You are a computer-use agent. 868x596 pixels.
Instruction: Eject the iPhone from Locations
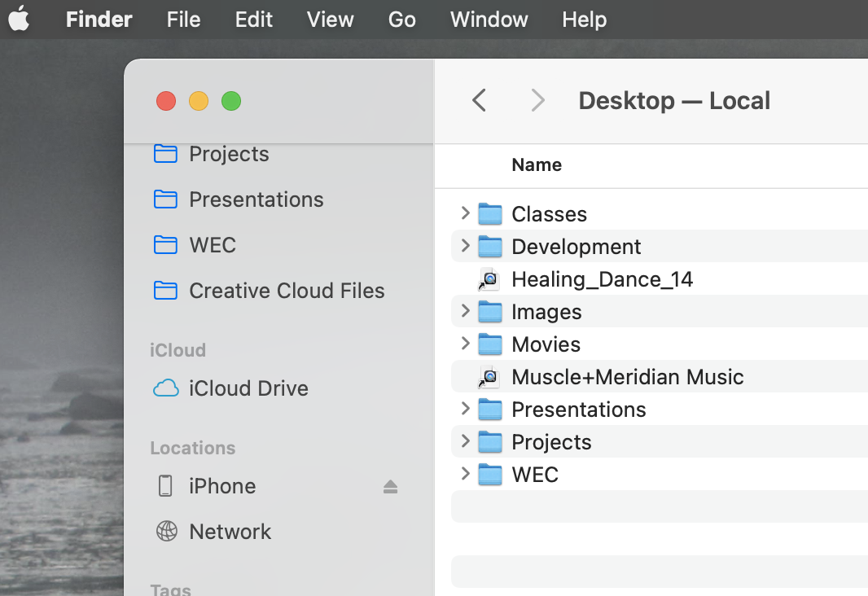pos(390,486)
